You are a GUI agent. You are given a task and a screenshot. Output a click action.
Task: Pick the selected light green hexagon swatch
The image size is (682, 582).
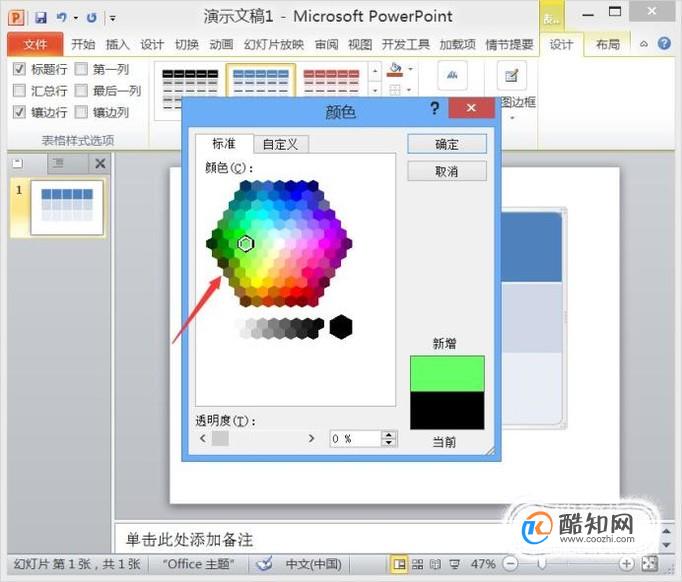coord(246,244)
